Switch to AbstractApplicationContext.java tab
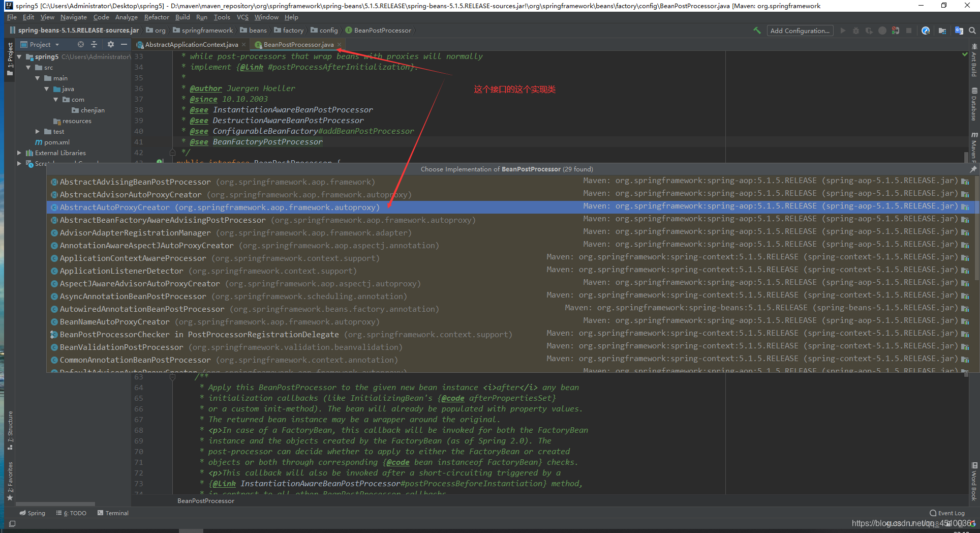This screenshot has width=980, height=533. (x=191, y=45)
